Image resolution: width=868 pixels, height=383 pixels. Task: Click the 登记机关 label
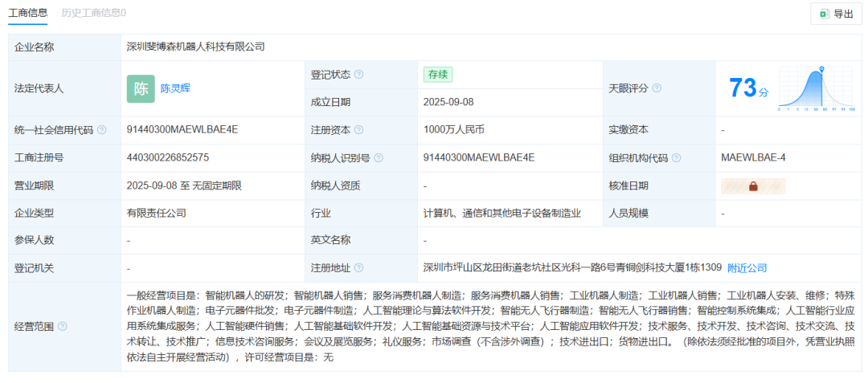pyautogui.click(x=35, y=269)
